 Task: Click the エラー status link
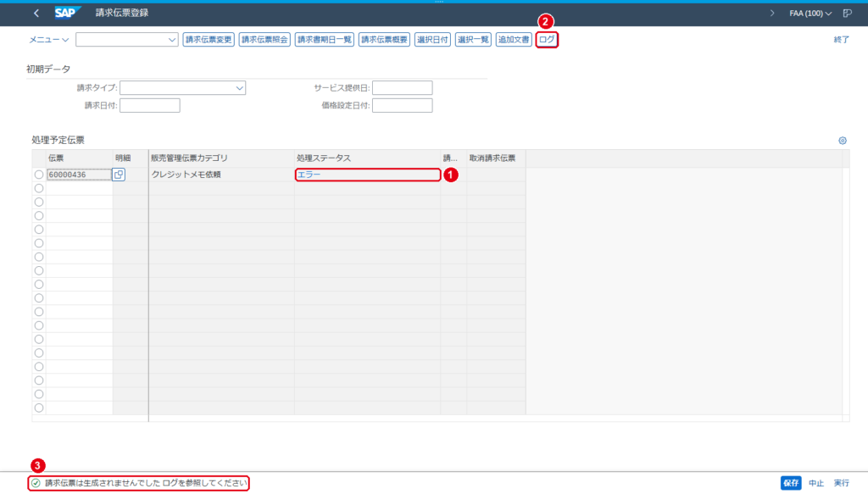pyautogui.click(x=309, y=175)
